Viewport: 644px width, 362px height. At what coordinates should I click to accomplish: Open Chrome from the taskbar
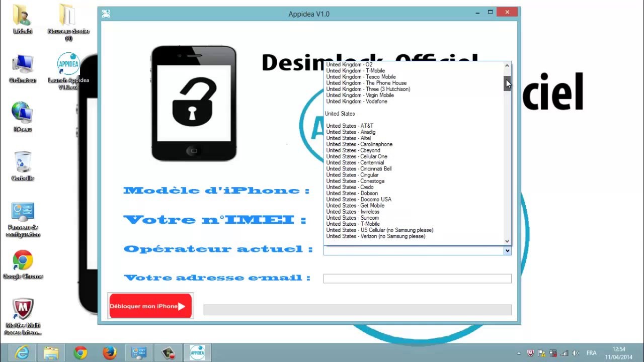80,353
